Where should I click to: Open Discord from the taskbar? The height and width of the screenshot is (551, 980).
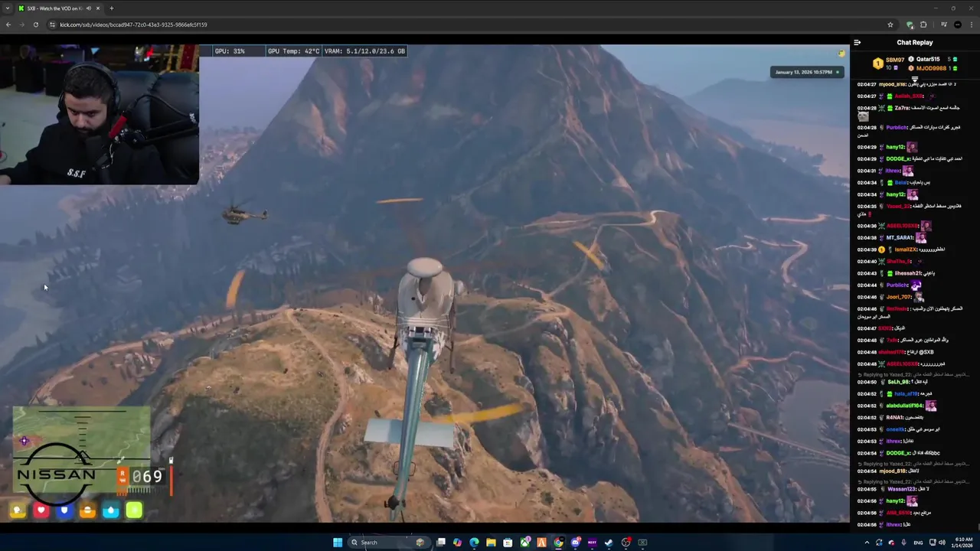(575, 543)
